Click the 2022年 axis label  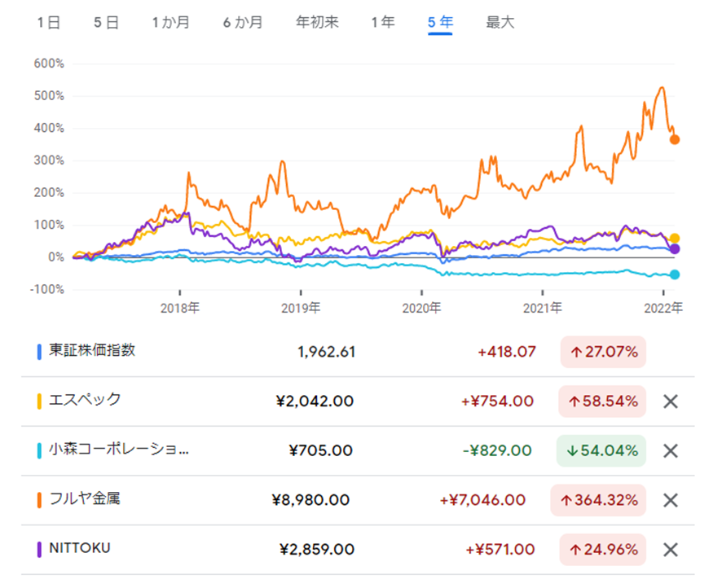(663, 308)
